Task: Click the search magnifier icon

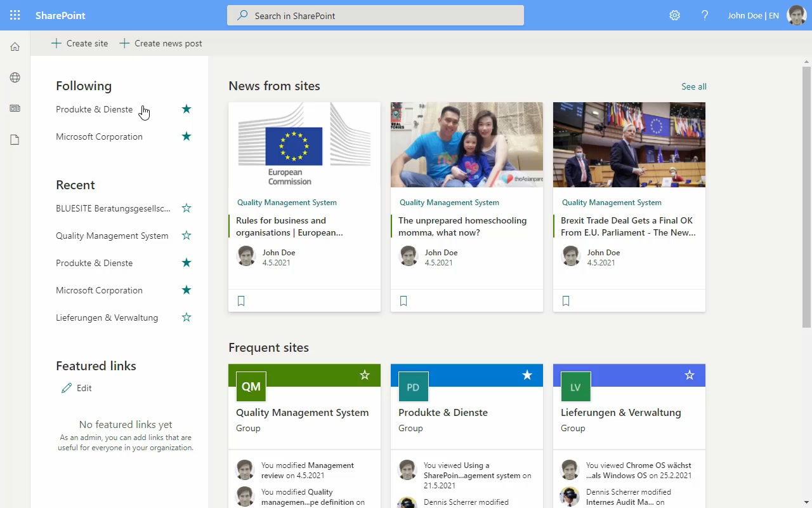Action: pos(242,15)
